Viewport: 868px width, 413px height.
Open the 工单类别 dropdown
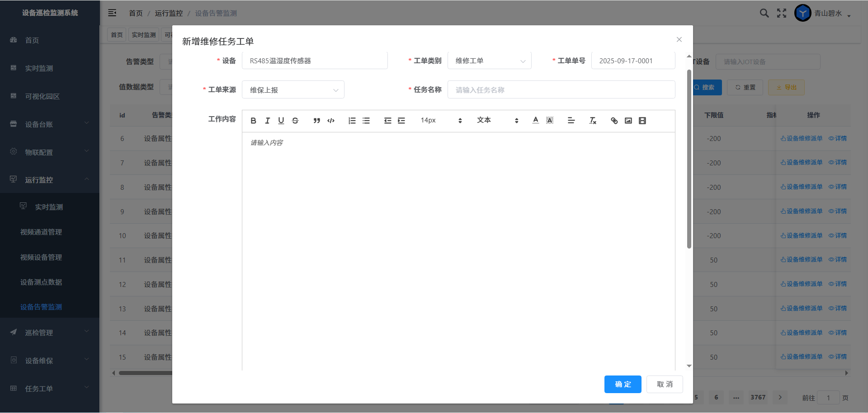(489, 61)
